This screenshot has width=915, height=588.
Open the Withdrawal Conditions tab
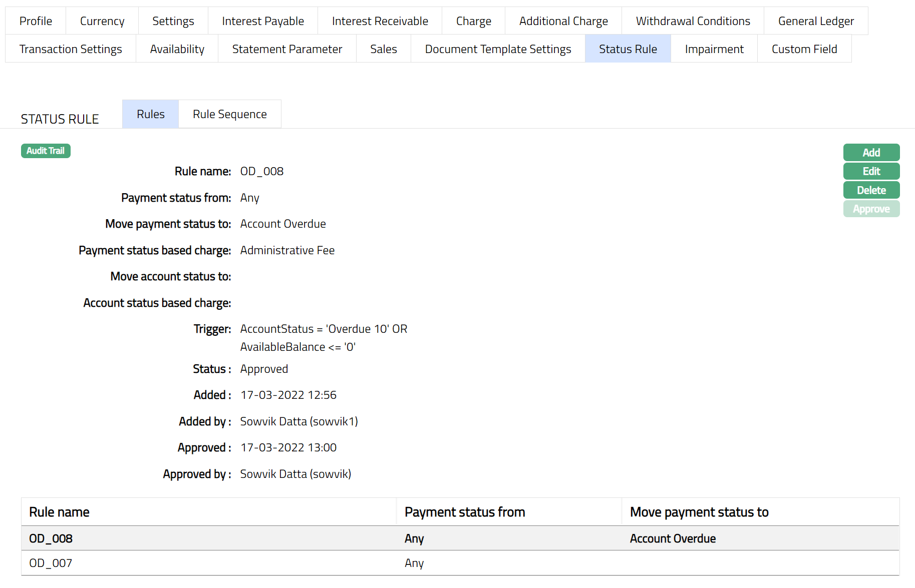[x=693, y=21]
